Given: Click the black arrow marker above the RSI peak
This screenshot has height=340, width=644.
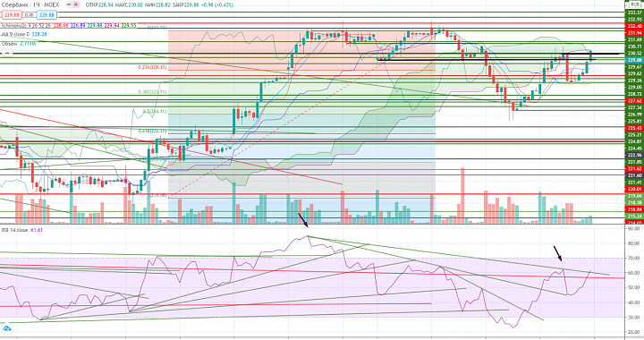Looking at the screenshot, I should click(303, 220).
